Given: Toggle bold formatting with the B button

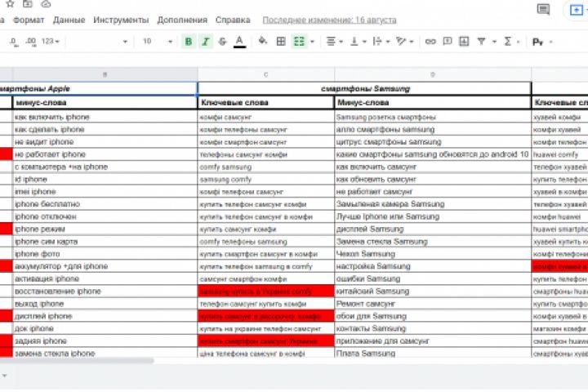Looking at the screenshot, I should (x=189, y=42).
